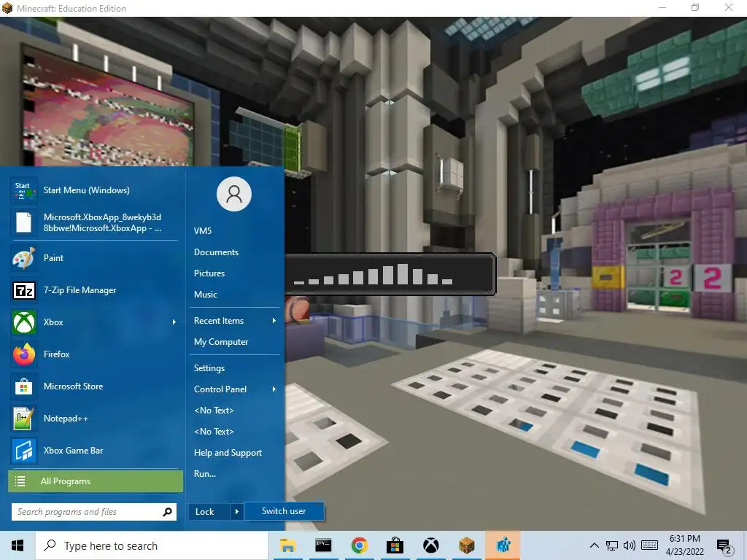The height and width of the screenshot is (560, 747).
Task: Open the Microsoft.XboxApp file entry
Action: 94,222
